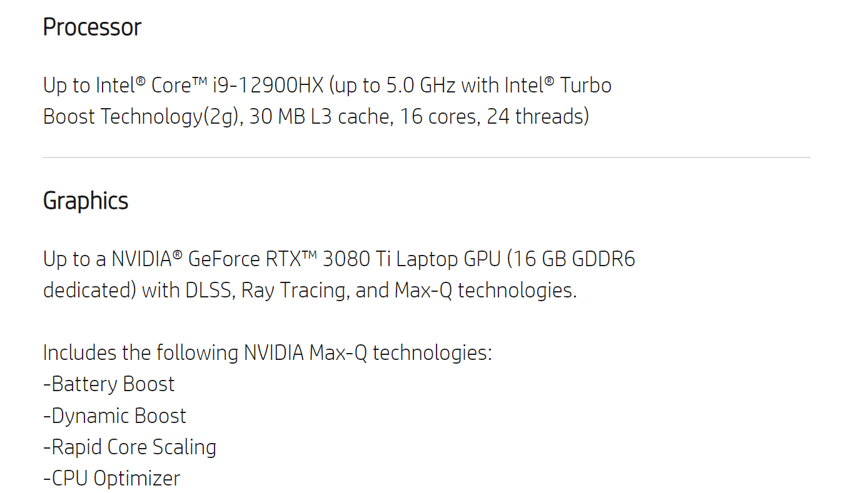The image size is (868, 493).
Task: Click the "-CPU Optimizer" list item
Action: click(x=111, y=479)
